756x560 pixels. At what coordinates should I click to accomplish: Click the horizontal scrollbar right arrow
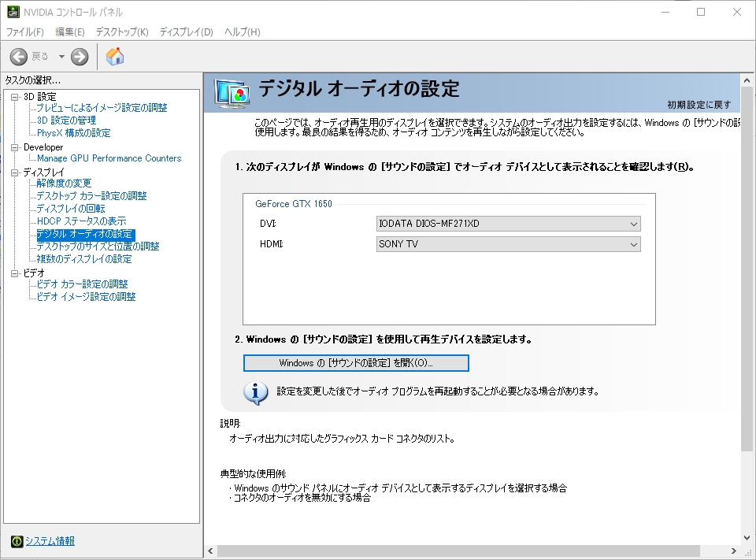pos(733,551)
